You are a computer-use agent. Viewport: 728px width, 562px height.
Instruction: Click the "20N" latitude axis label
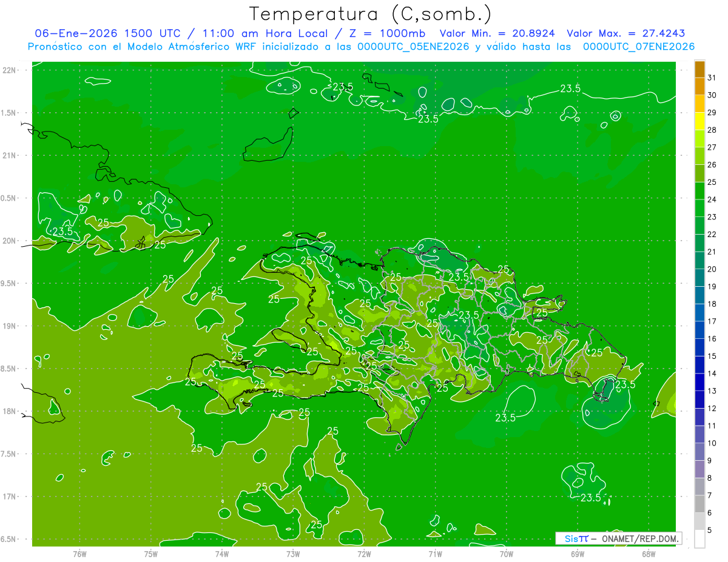pos(10,241)
